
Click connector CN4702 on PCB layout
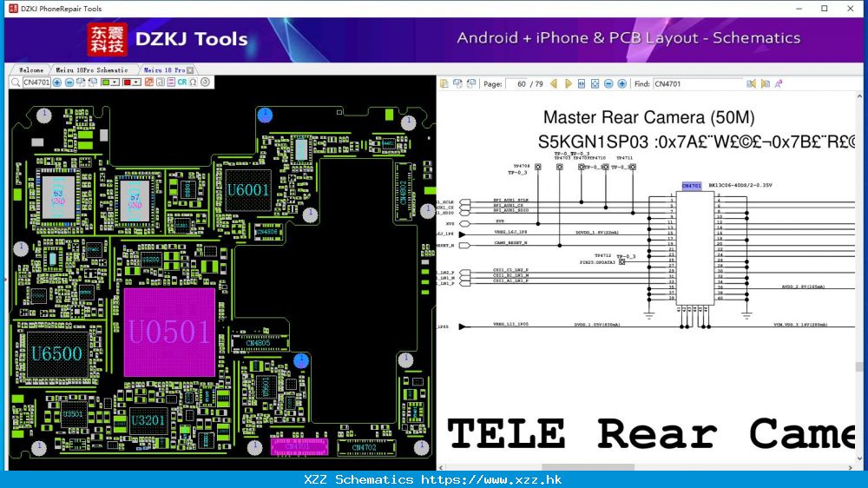coord(365,447)
